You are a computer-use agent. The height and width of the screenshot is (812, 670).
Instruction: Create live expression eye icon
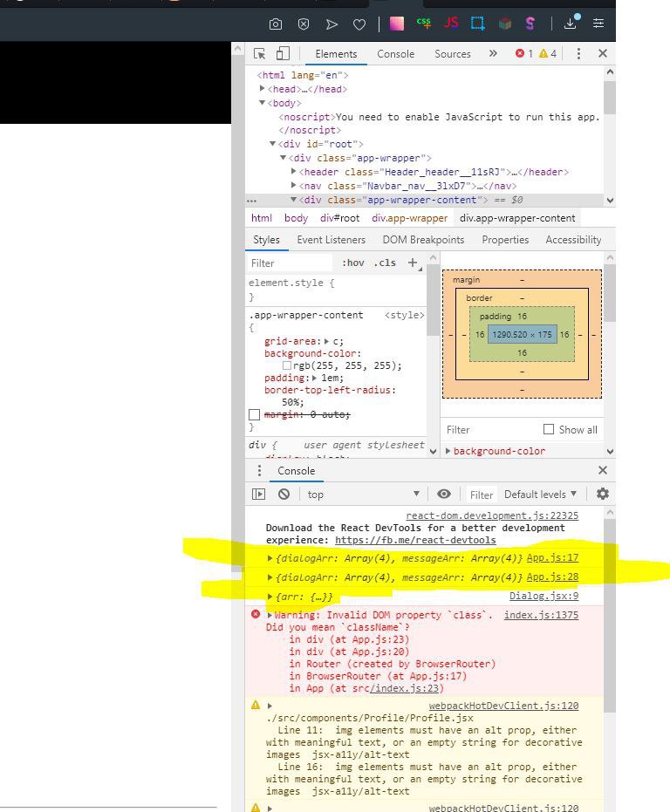443,494
